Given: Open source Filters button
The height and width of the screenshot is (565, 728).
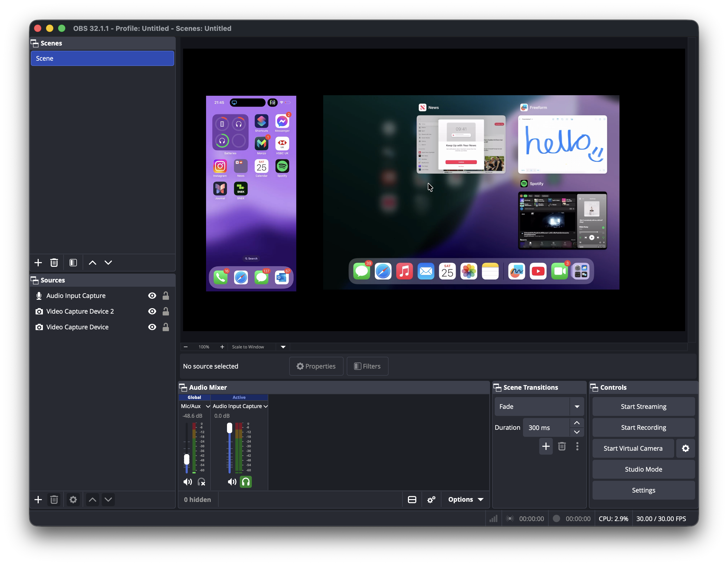Looking at the screenshot, I should coord(367,366).
